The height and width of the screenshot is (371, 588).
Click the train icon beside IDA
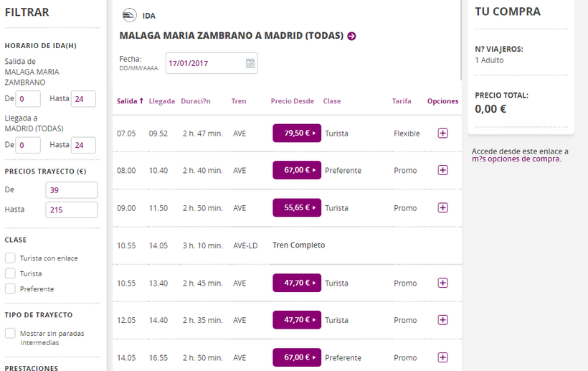point(130,16)
